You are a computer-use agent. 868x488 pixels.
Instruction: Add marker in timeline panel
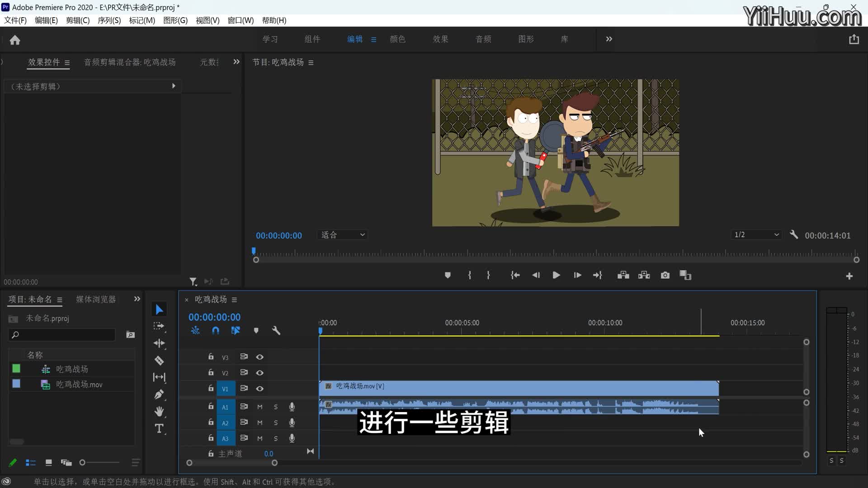[256, 331]
